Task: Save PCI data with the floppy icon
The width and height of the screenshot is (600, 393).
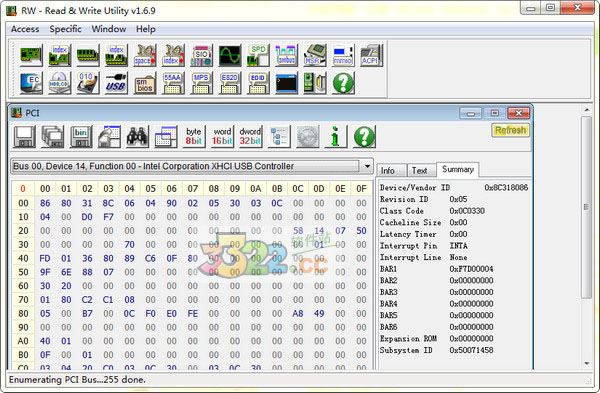Action: (24, 137)
